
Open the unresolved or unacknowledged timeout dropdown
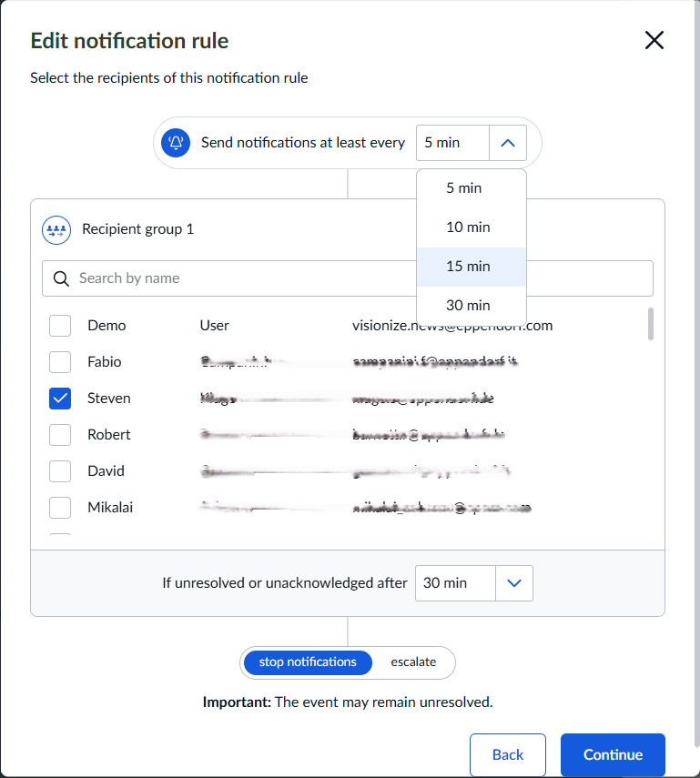pos(514,583)
